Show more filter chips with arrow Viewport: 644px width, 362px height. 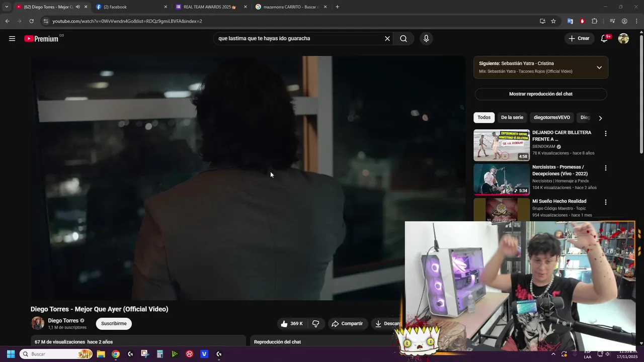tap(600, 118)
